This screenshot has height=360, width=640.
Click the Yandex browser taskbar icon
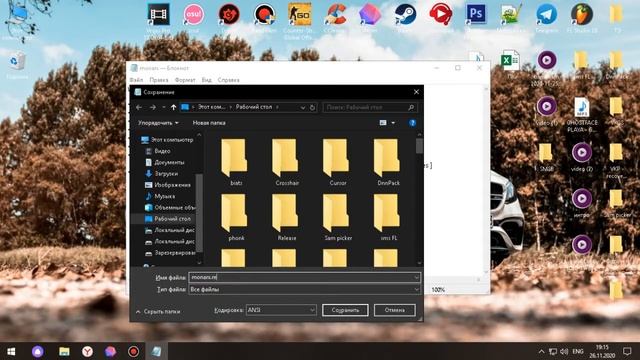(87, 351)
